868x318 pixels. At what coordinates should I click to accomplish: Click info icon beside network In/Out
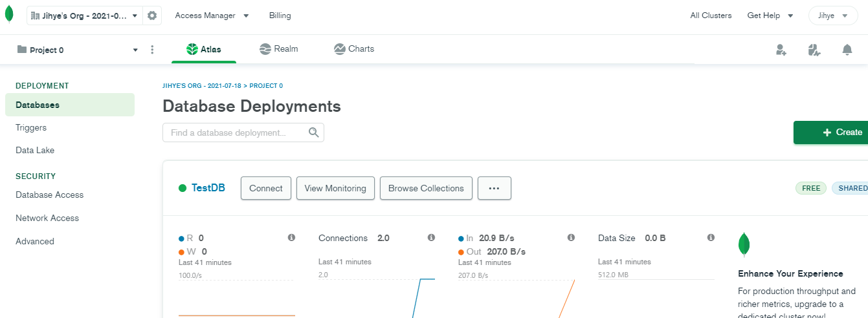571,238
